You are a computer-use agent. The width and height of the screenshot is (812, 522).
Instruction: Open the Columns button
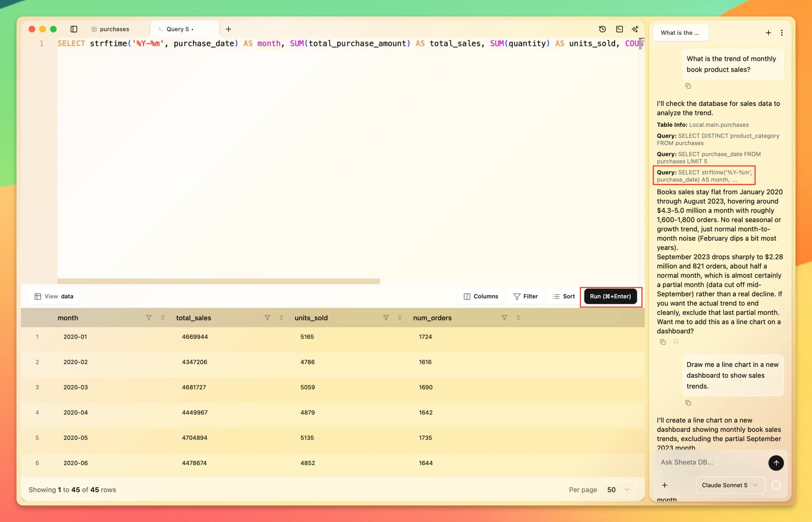pos(481,296)
